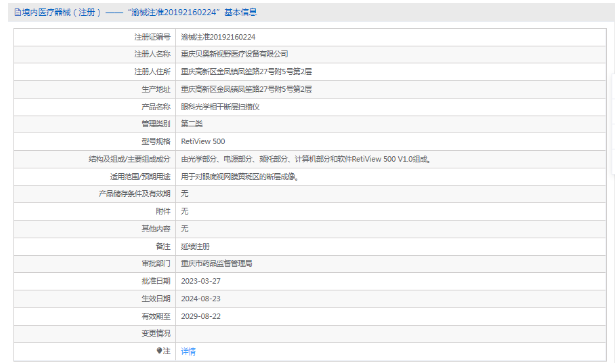Select the 注册人住所 row label
The width and height of the screenshot is (615, 363).
point(152,71)
